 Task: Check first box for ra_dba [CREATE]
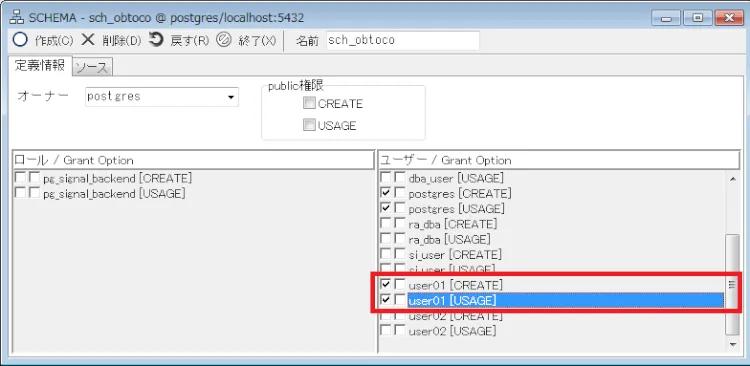[385, 224]
